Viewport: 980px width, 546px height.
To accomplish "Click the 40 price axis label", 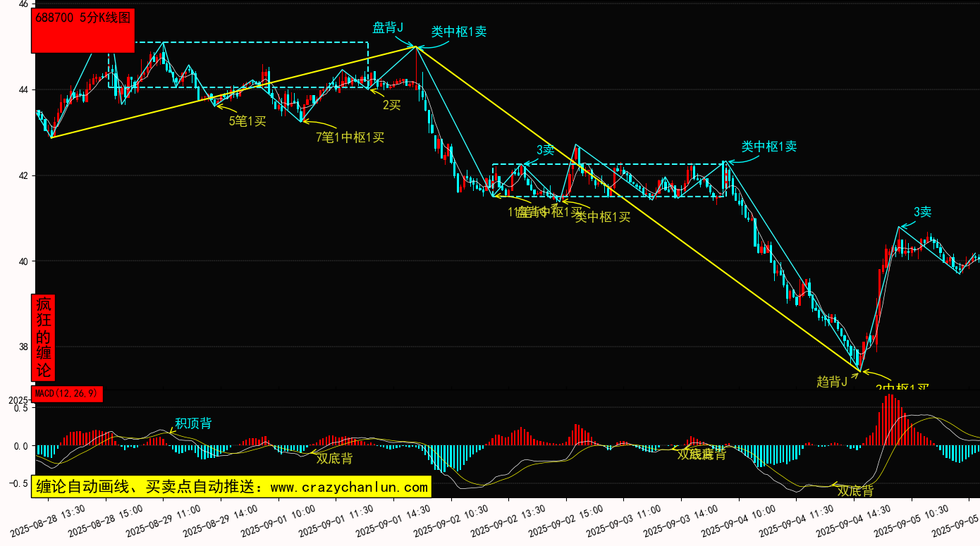I will click(23, 261).
